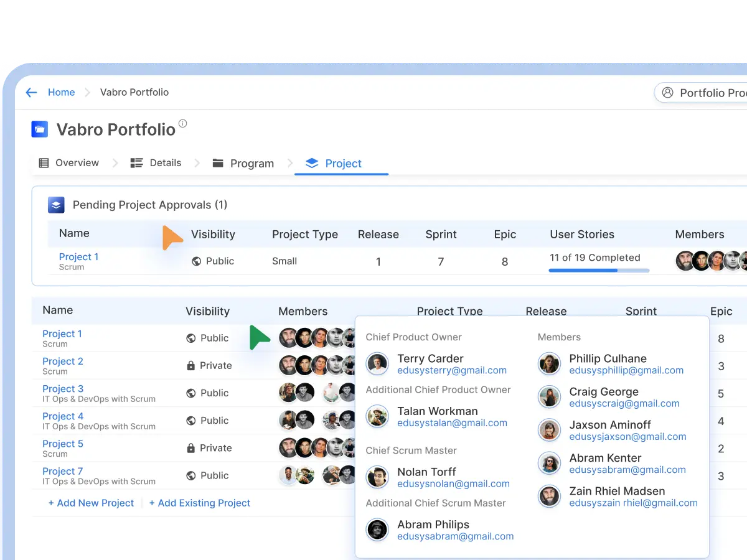747x560 pixels.
Task: Open Project 4 link in project list
Action: tap(63, 416)
